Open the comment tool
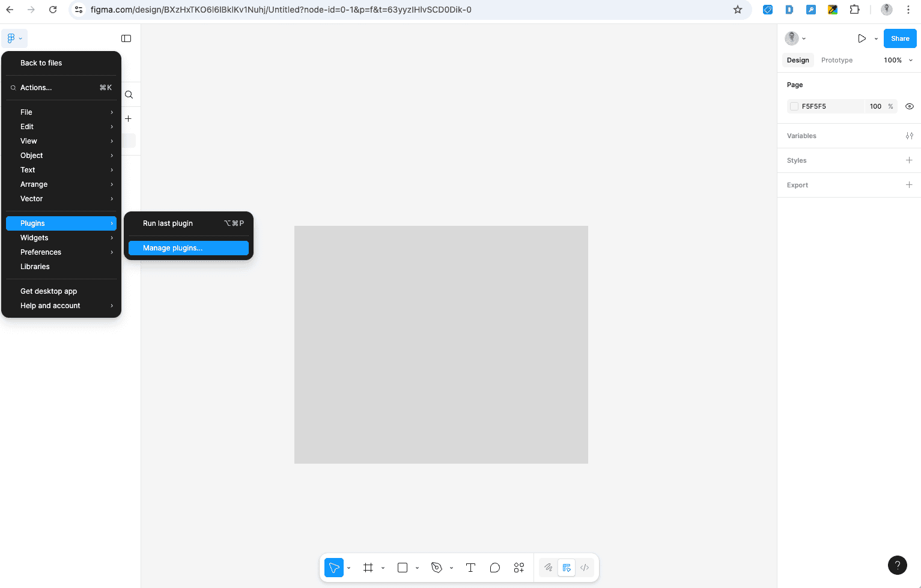Image resolution: width=921 pixels, height=588 pixels. 494,567
